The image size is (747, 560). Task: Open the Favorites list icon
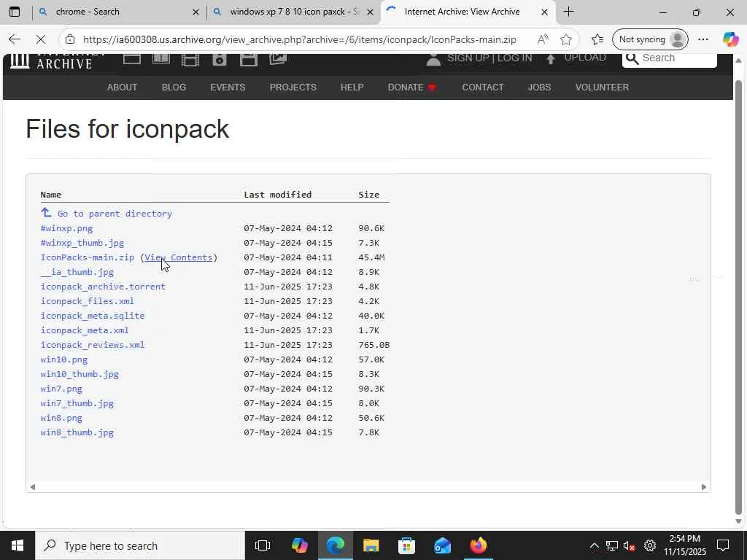597,39
